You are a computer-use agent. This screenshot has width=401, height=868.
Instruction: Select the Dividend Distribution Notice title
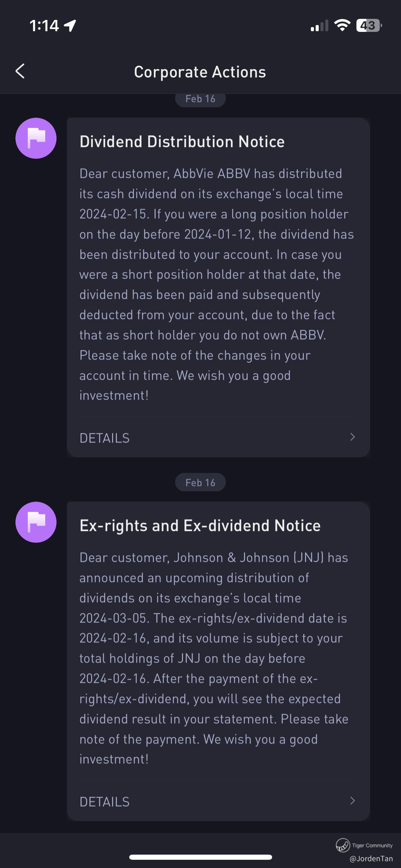coord(182,142)
